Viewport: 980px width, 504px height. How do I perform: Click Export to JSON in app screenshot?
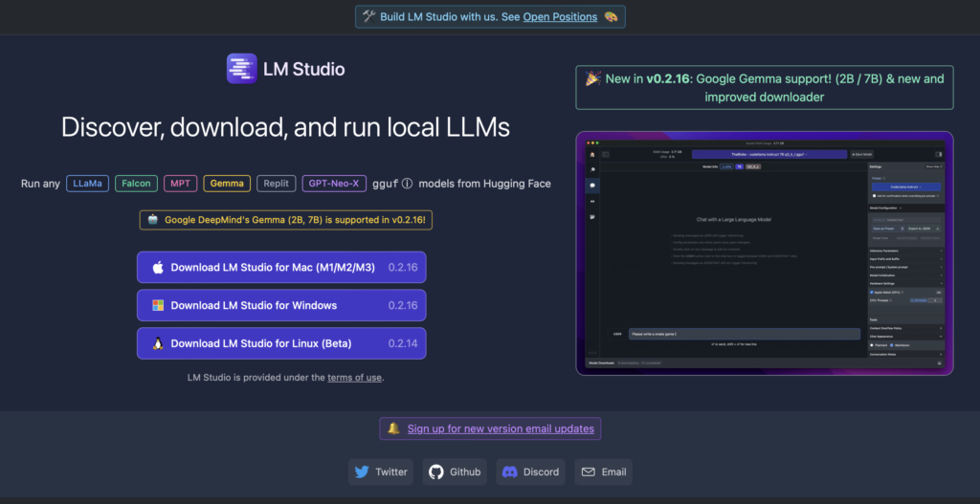(924, 229)
